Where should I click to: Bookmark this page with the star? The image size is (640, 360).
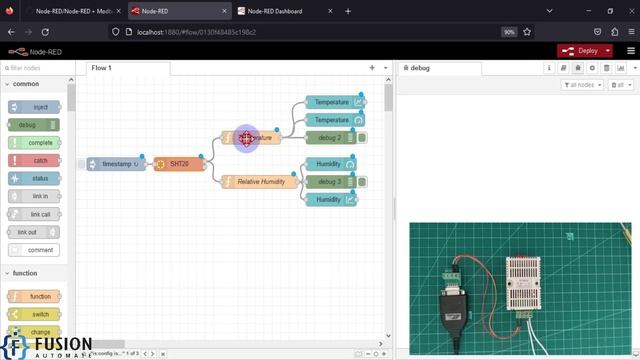527,32
